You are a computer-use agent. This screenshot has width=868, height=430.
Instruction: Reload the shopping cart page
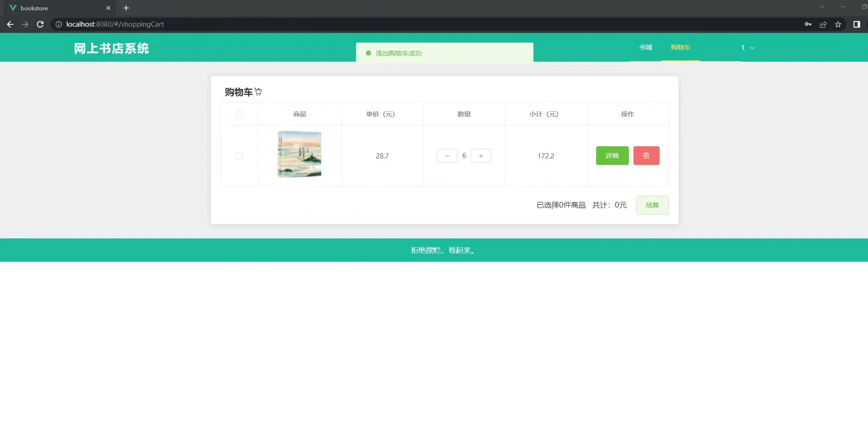click(40, 24)
